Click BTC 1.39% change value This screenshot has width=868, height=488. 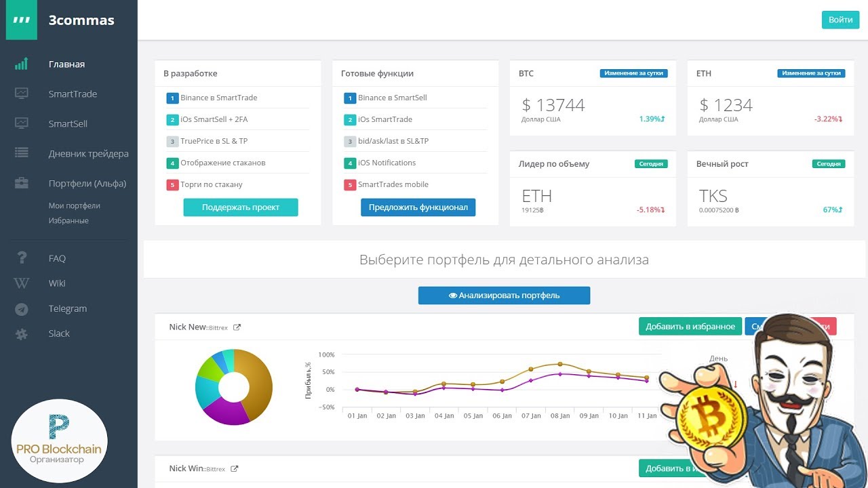click(x=652, y=119)
